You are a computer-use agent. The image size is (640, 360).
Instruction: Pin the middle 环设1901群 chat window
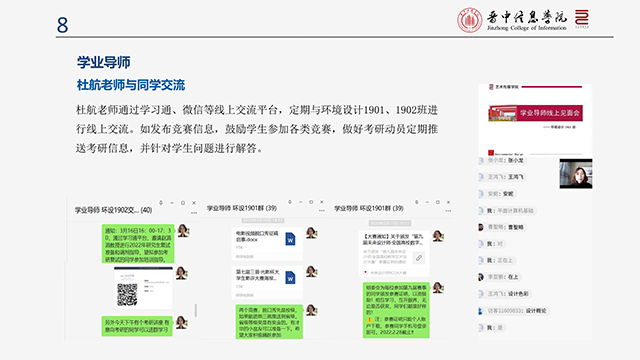point(290,202)
